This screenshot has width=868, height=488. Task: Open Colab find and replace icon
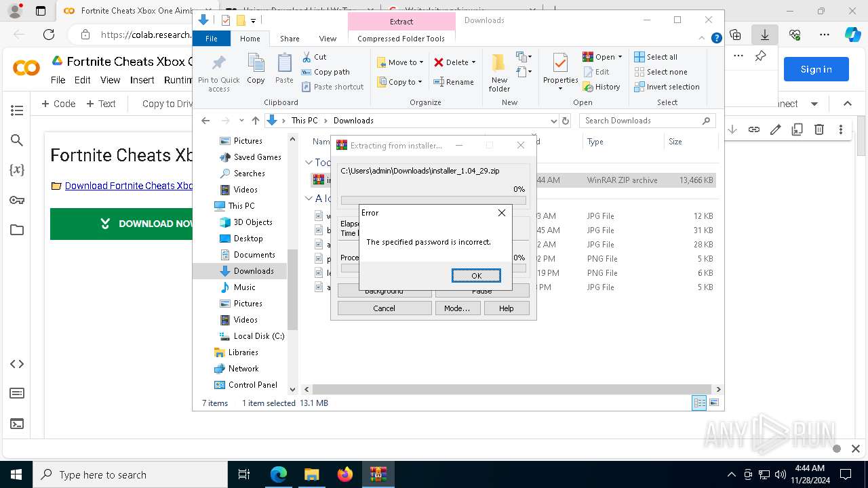17,140
